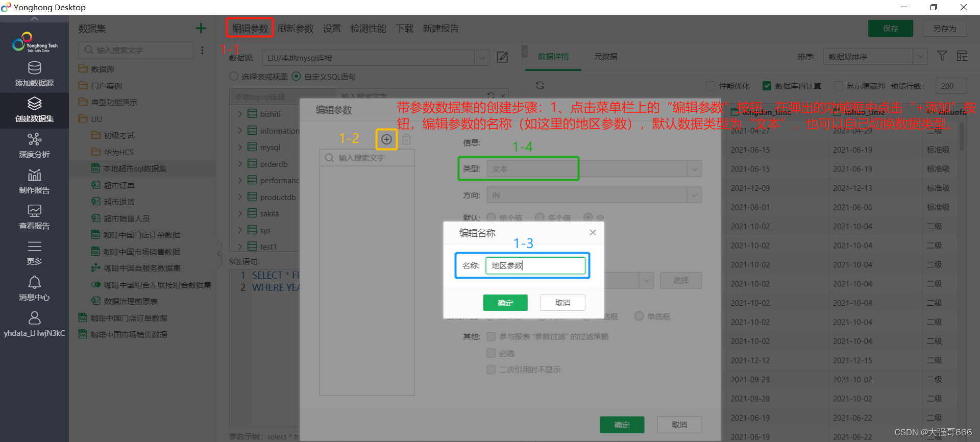
Task: Click the 名称 input containing 地区参数
Action: pos(535,265)
